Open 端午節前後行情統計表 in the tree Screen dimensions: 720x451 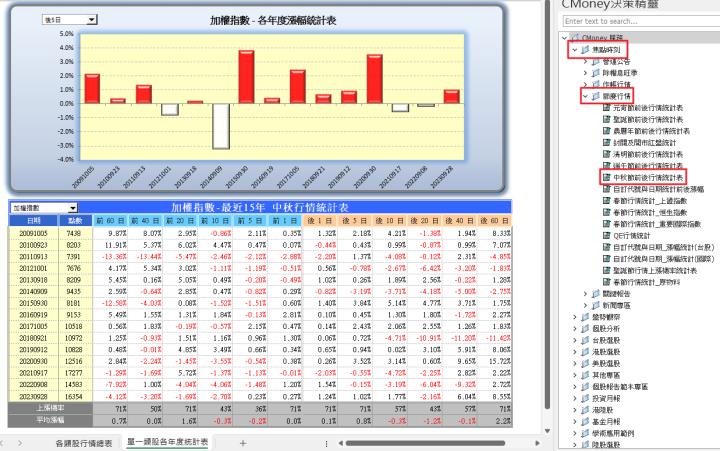pyautogui.click(x=647, y=166)
